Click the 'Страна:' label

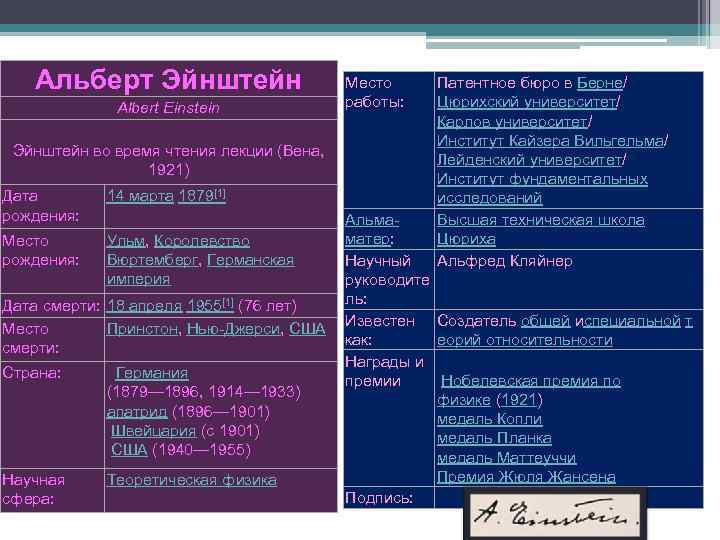(31, 373)
